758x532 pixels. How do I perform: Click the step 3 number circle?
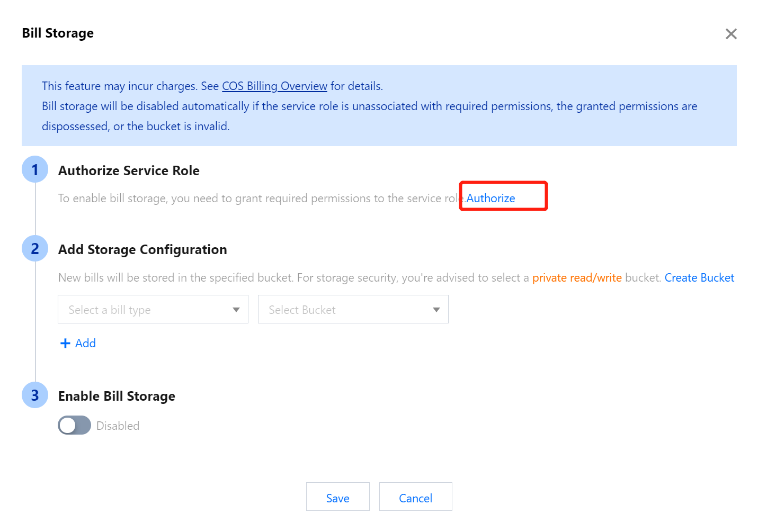[35, 395]
